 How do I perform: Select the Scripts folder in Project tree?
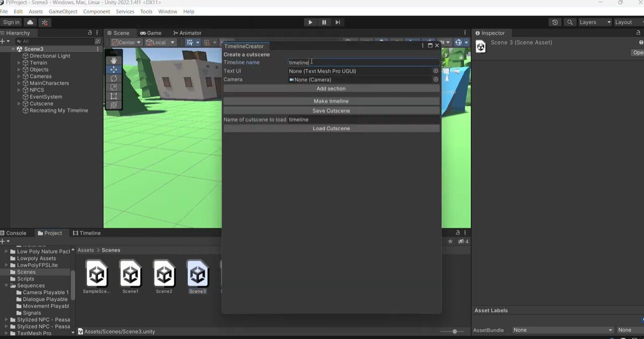coord(25,278)
